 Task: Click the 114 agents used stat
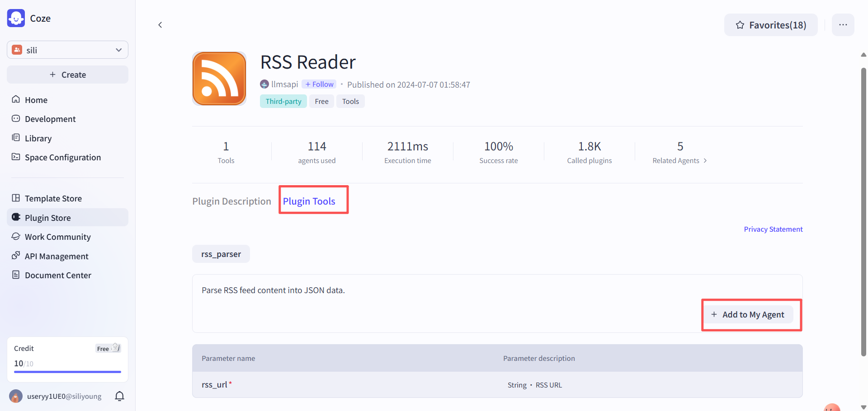coord(317,153)
